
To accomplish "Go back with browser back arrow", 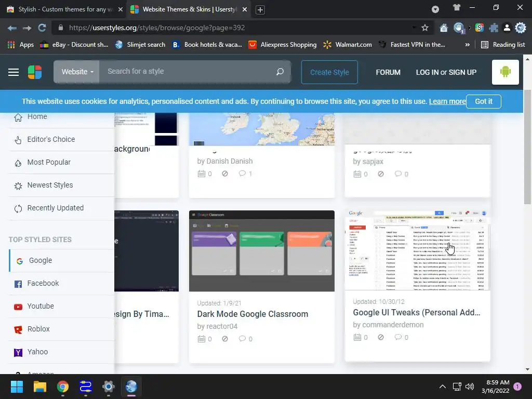I will pyautogui.click(x=12, y=28).
